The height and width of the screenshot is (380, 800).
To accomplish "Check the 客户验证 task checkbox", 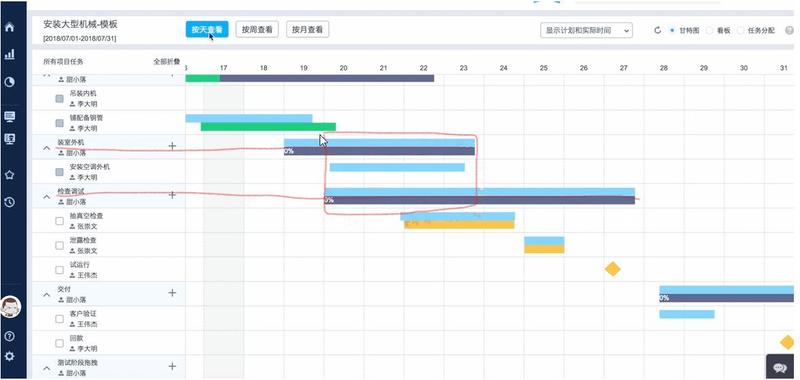I will coord(60,319).
